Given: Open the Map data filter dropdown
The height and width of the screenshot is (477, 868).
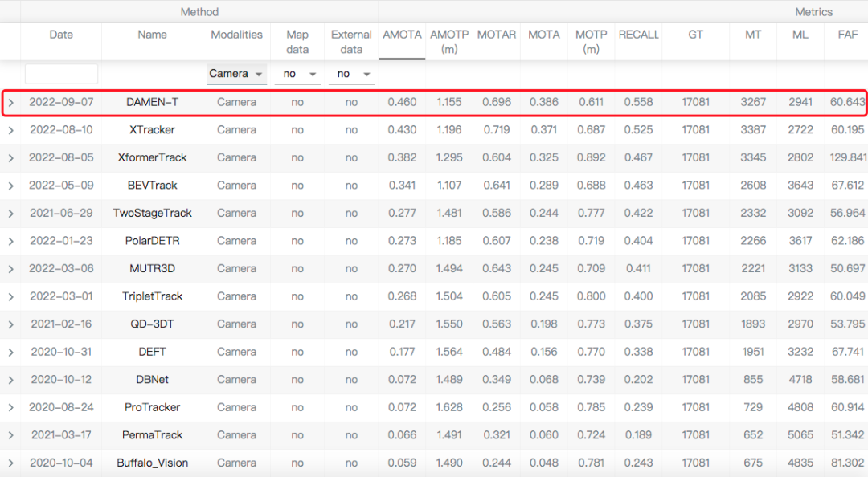Looking at the screenshot, I should pos(297,74).
